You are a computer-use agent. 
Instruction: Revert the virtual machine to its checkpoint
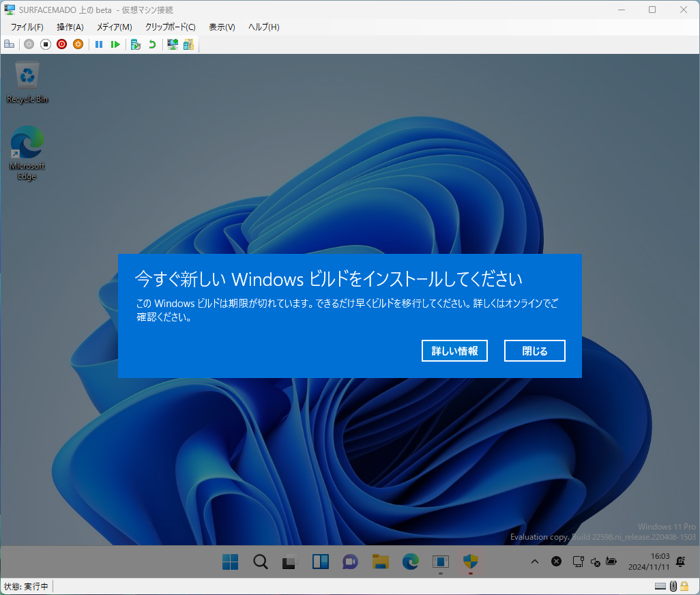click(151, 44)
